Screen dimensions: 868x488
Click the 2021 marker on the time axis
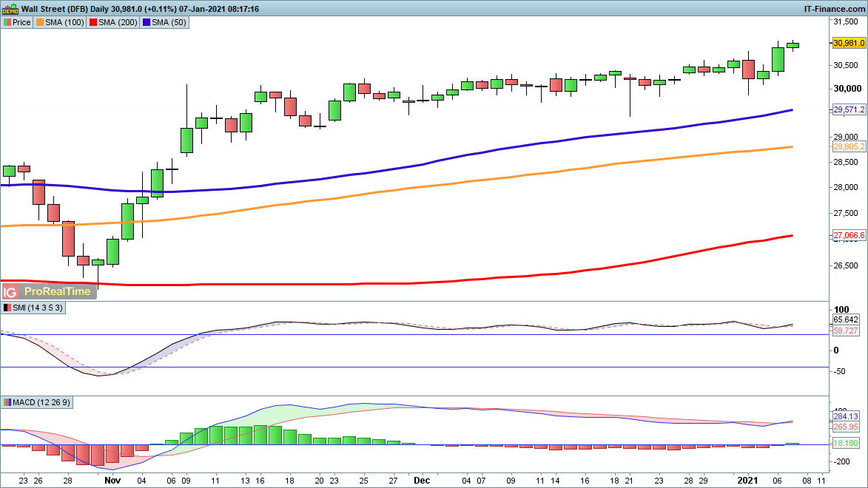(x=750, y=479)
